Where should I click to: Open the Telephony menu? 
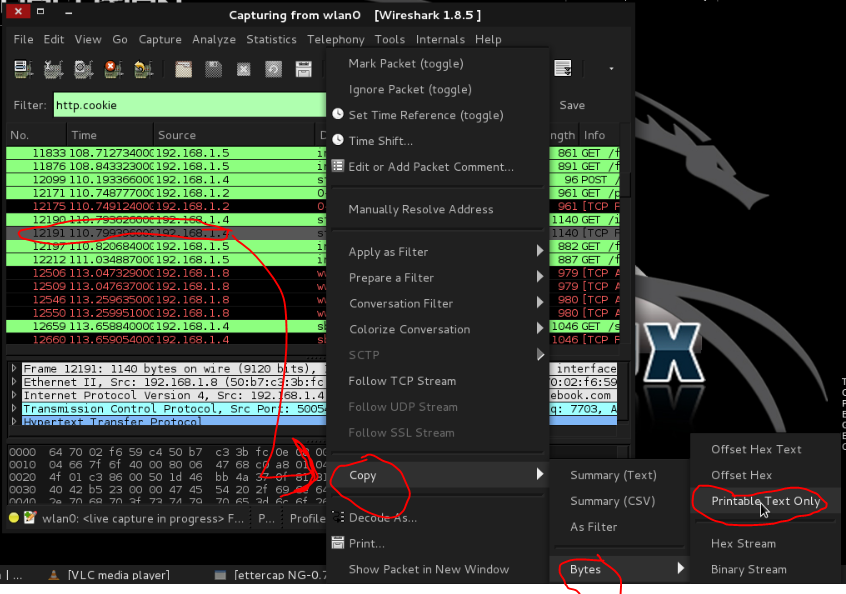tap(336, 39)
